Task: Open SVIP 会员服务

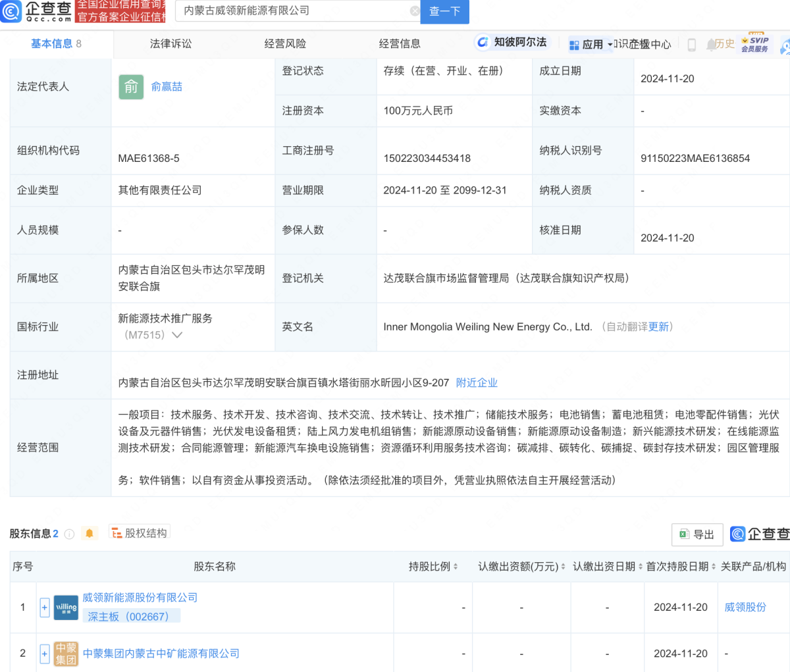Action: [x=755, y=43]
